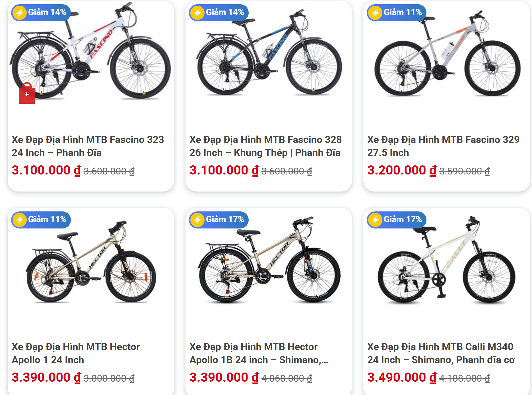Click the Giảm 17% badge on Calli M340
This screenshot has height=395, width=532.
(x=397, y=220)
